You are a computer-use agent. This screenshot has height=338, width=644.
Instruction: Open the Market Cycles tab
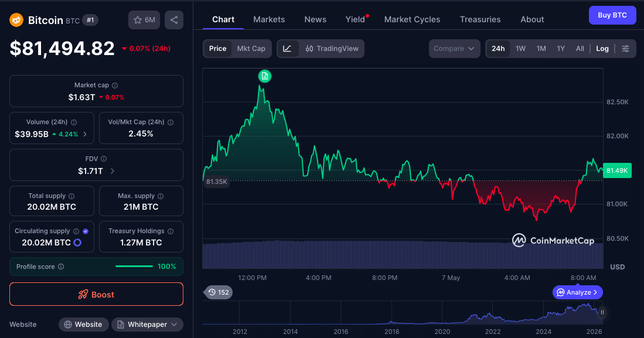click(412, 19)
